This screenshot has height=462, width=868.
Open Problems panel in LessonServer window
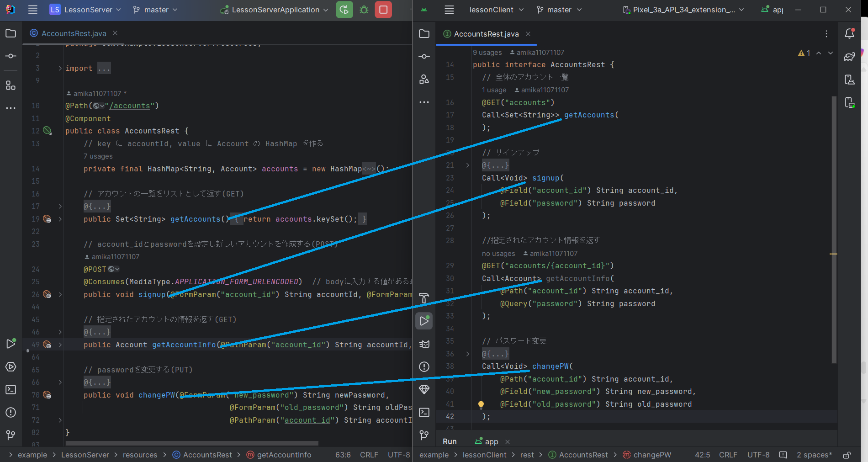[11, 412]
